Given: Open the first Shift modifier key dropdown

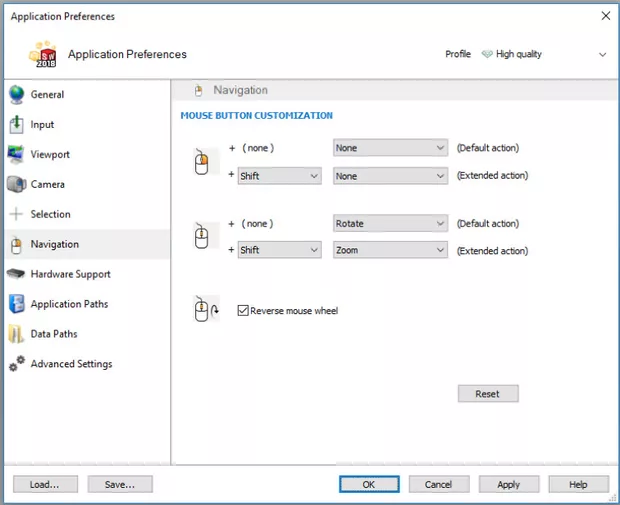Looking at the screenshot, I should (279, 176).
